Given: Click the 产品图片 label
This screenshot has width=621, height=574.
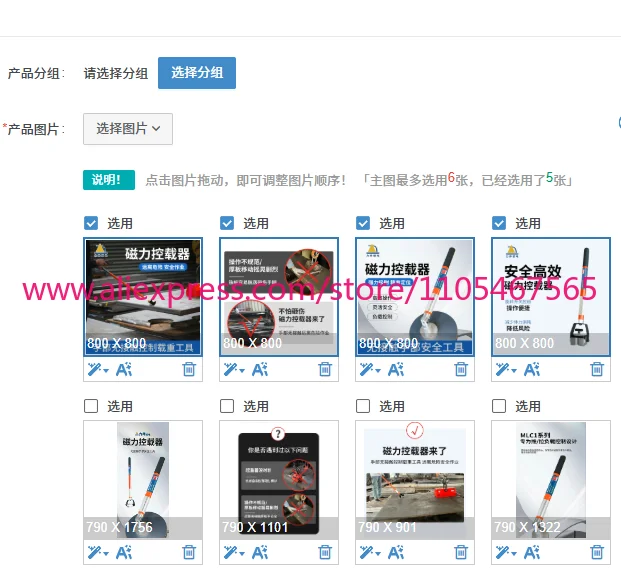Looking at the screenshot, I should coord(34,129).
